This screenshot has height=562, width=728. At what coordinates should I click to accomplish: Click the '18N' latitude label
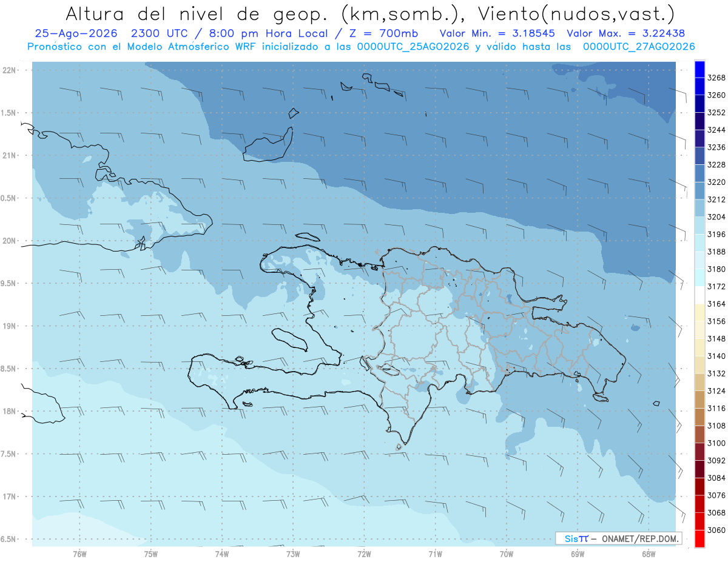10,412
